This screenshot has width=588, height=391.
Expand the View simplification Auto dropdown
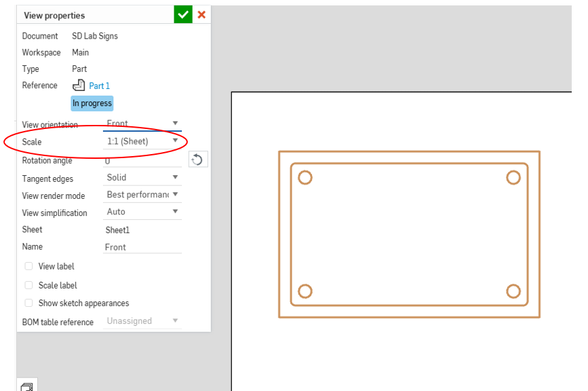(x=142, y=211)
